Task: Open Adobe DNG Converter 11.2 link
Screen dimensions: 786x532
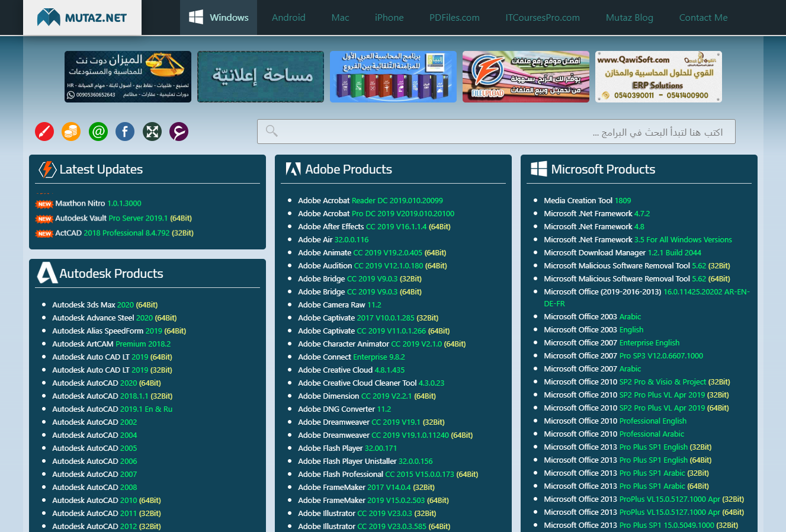Action: pyautogui.click(x=345, y=409)
